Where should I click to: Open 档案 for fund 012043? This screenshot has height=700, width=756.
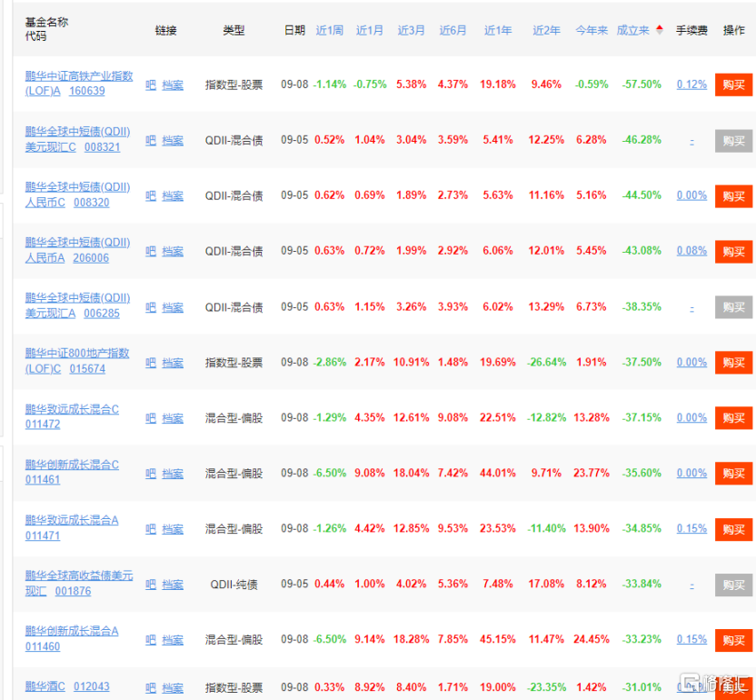(x=173, y=688)
